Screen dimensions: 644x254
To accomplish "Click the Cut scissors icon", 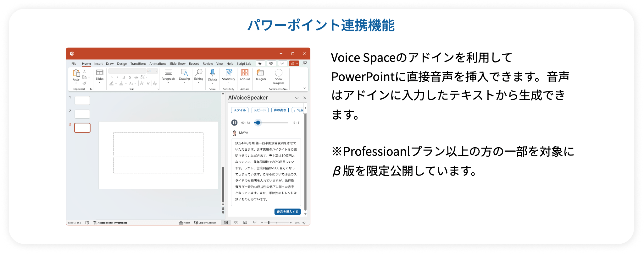I will pyautogui.click(x=84, y=71).
